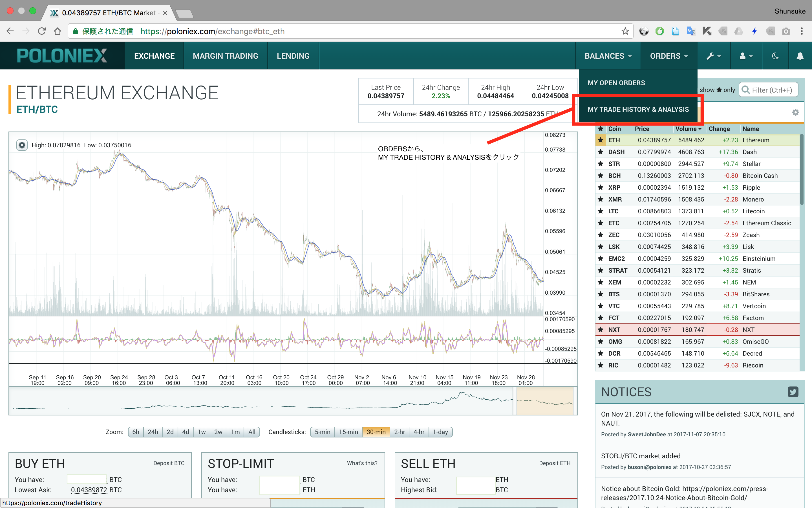
Task: Open the LENDING tab
Action: click(x=293, y=56)
